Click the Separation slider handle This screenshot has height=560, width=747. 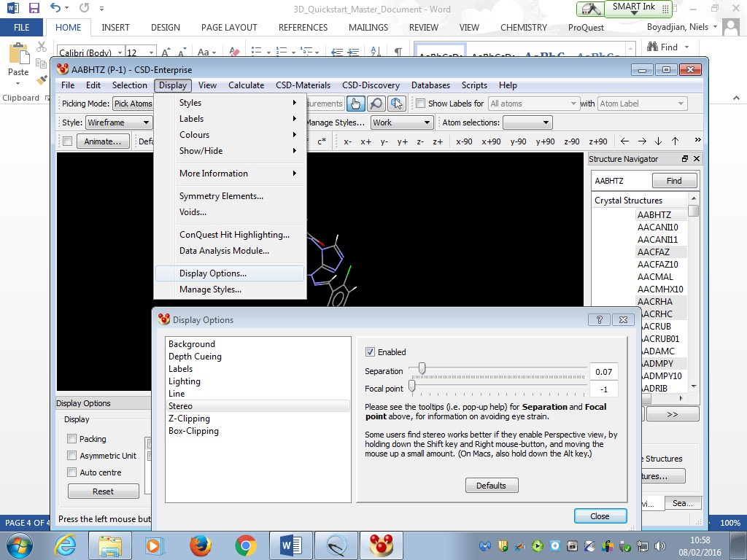(x=422, y=368)
